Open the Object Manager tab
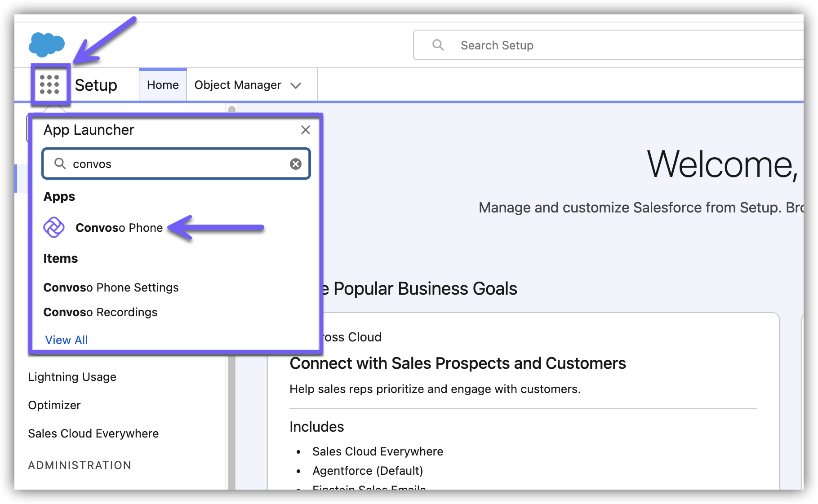The image size is (818, 504). coord(238,85)
